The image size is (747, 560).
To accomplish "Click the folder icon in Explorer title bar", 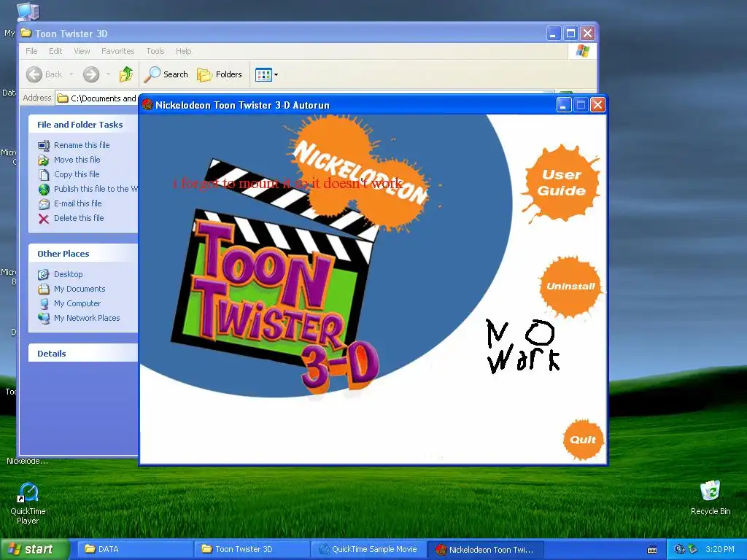I will 26,34.
